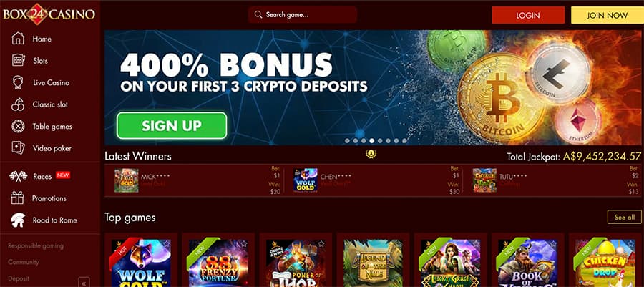Select the Live Casino dealer icon
644x287 pixels.
pyautogui.click(x=18, y=82)
